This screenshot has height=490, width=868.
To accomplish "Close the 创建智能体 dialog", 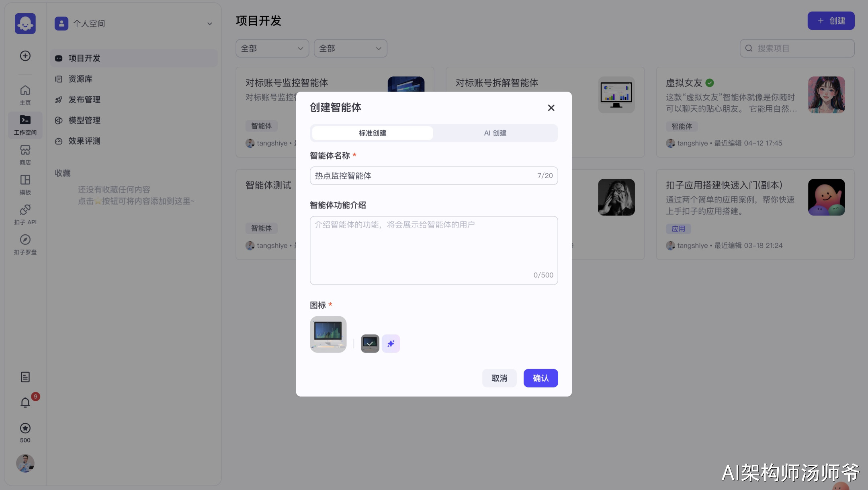I will (x=551, y=108).
